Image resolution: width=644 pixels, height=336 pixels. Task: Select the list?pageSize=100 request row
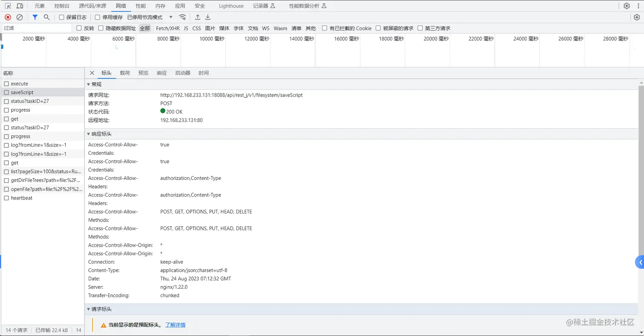point(43,171)
